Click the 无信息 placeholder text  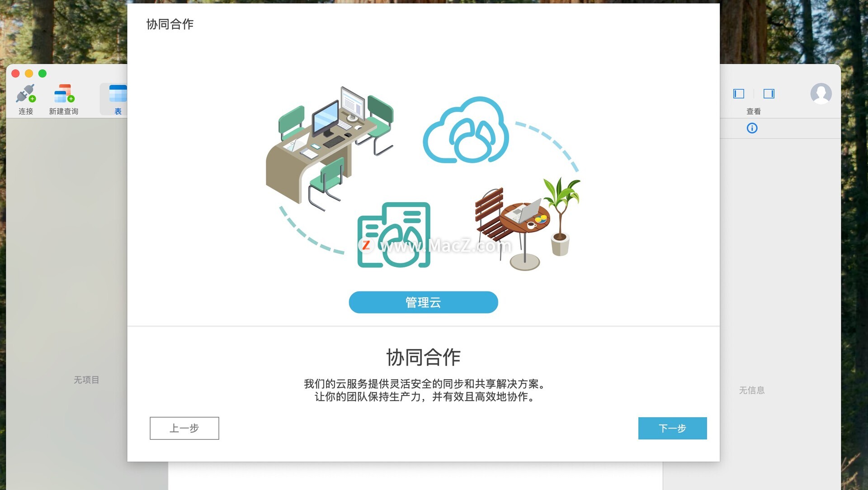click(x=752, y=390)
